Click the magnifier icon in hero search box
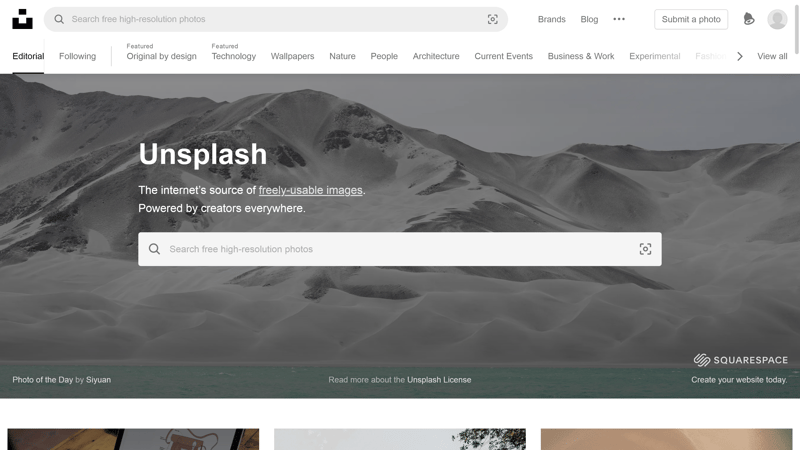 [154, 249]
